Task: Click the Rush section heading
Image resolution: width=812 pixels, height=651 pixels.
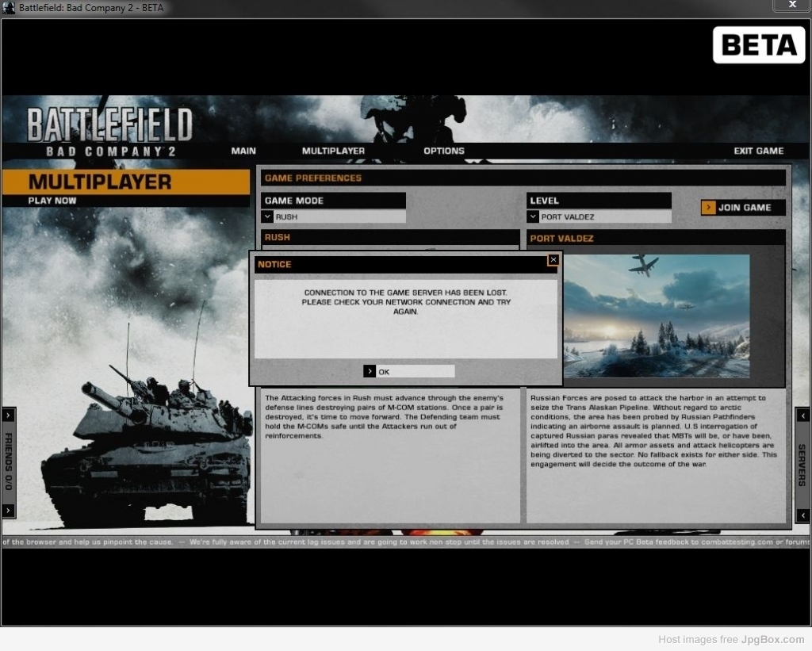Action: click(x=277, y=237)
